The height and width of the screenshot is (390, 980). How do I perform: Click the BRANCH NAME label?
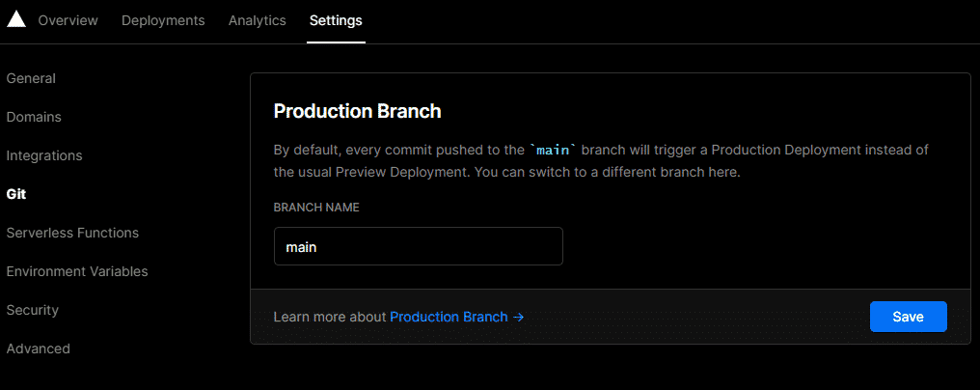click(316, 208)
